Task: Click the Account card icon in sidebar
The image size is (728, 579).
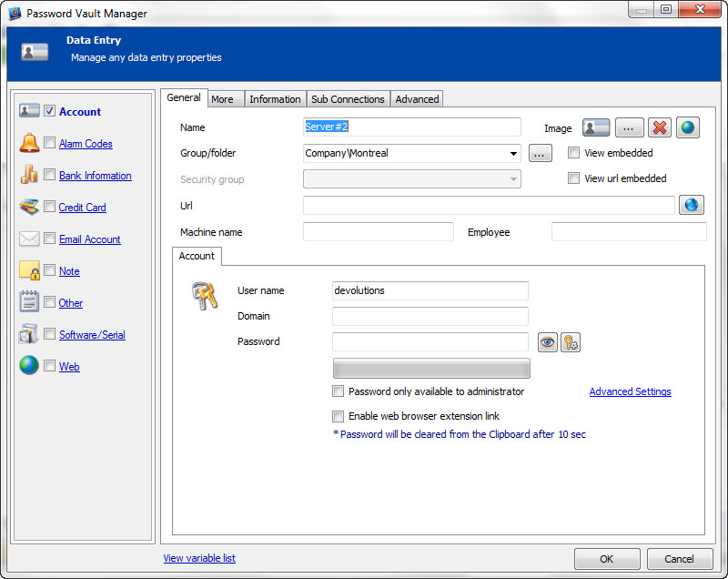Action: (x=29, y=110)
